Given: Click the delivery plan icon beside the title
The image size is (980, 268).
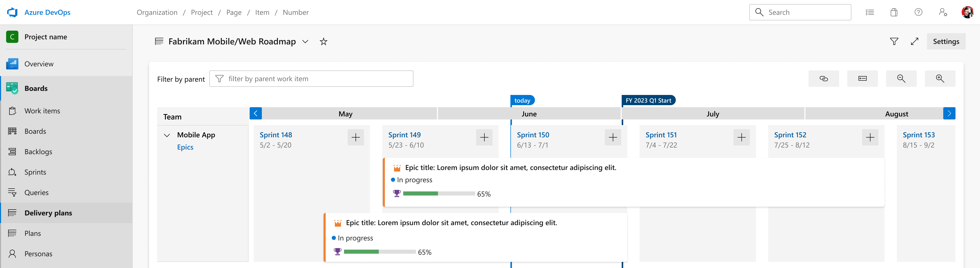Looking at the screenshot, I should (159, 42).
